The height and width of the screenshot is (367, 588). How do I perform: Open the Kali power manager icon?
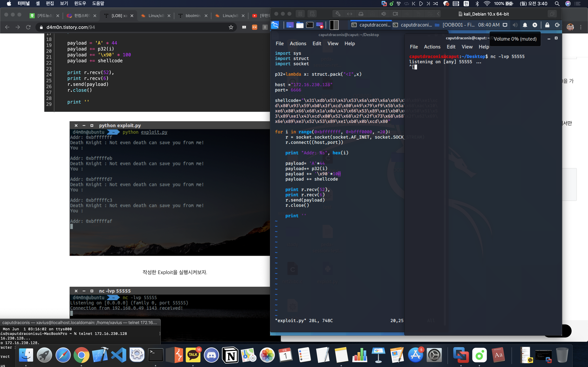(x=535, y=25)
